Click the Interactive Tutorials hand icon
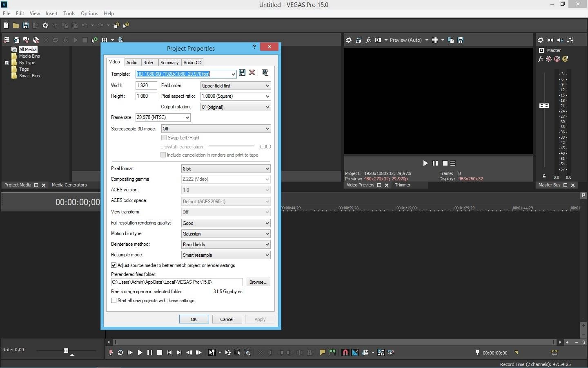 point(116,25)
